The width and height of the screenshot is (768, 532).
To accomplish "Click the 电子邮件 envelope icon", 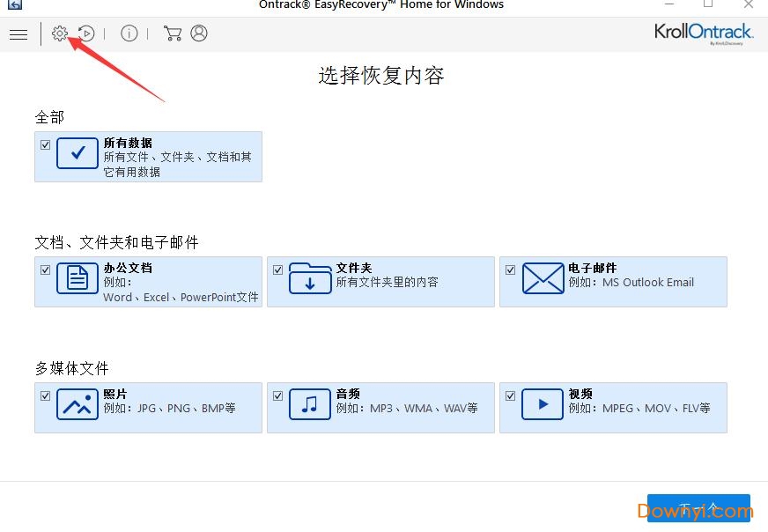I will coord(542,281).
